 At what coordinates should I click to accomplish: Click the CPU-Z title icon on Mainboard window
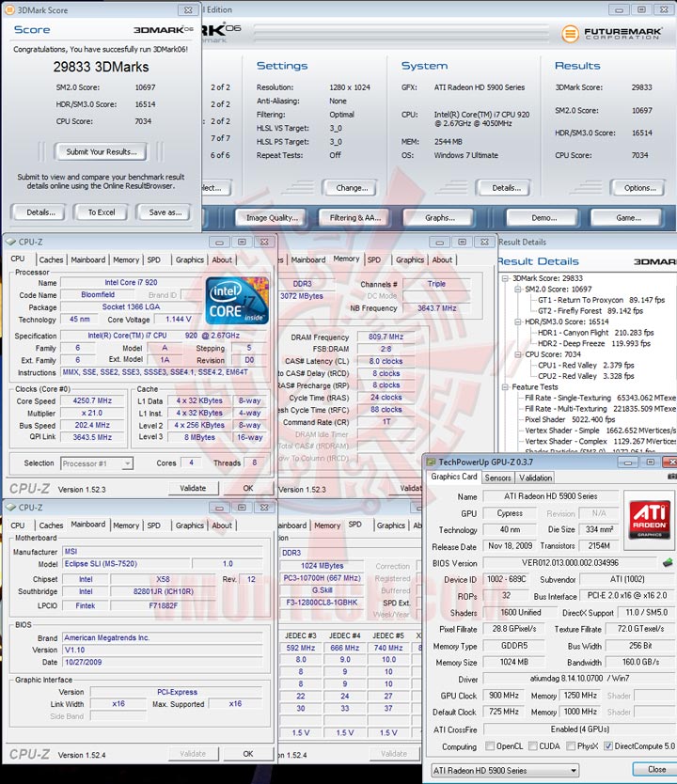[x=10, y=508]
